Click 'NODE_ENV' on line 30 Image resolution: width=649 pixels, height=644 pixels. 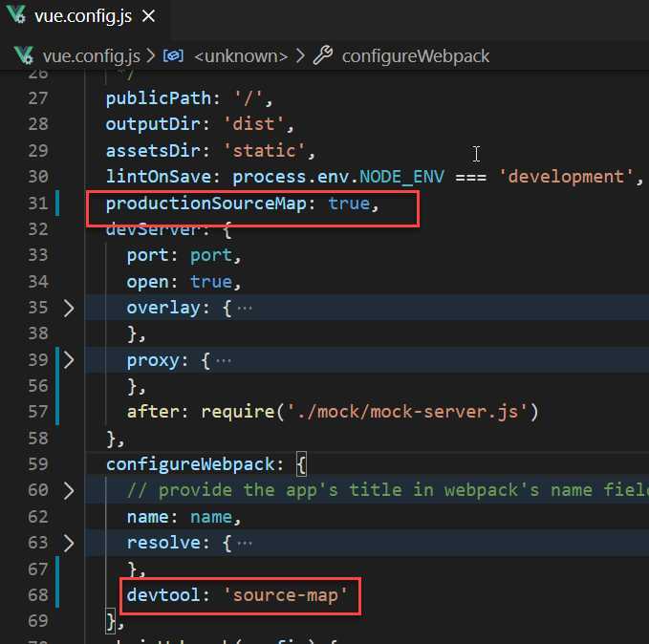coord(401,177)
